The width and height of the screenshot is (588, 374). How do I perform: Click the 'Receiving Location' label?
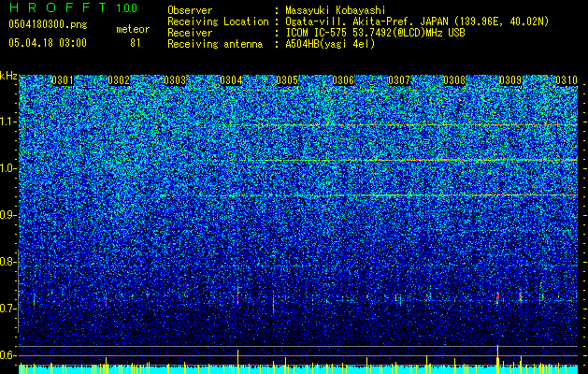[218, 22]
